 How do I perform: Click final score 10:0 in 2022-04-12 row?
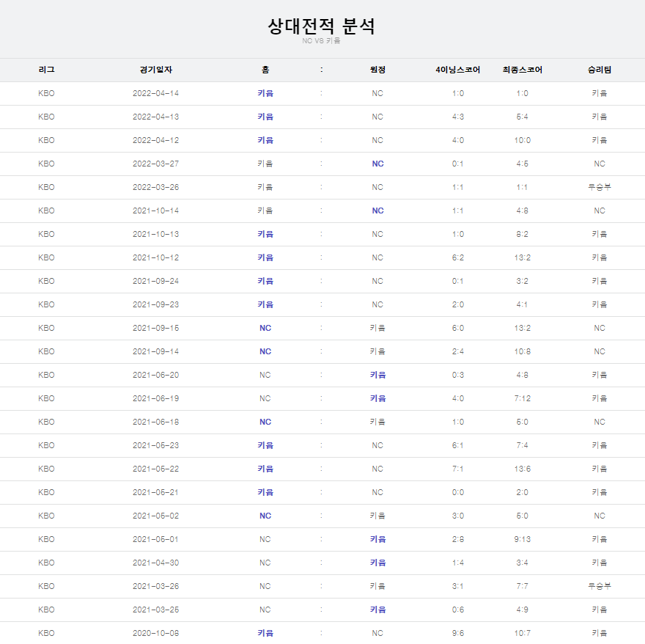[x=523, y=140]
